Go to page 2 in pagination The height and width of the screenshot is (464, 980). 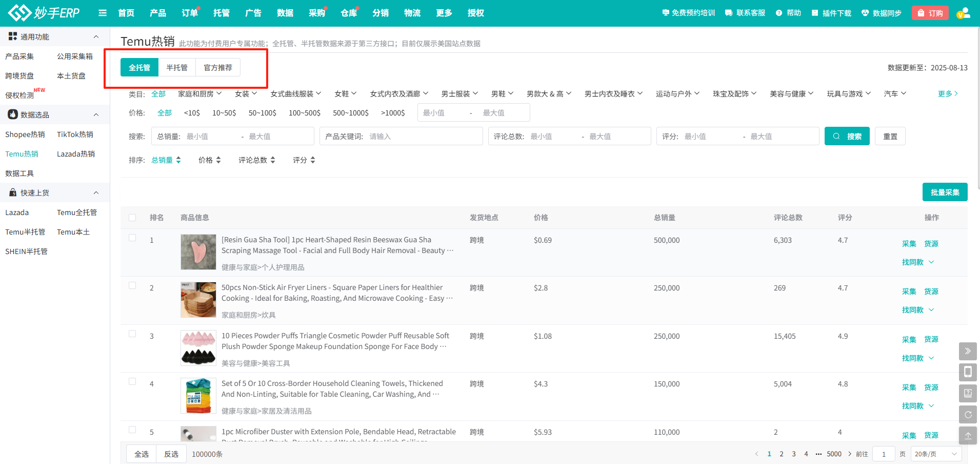coord(782,454)
